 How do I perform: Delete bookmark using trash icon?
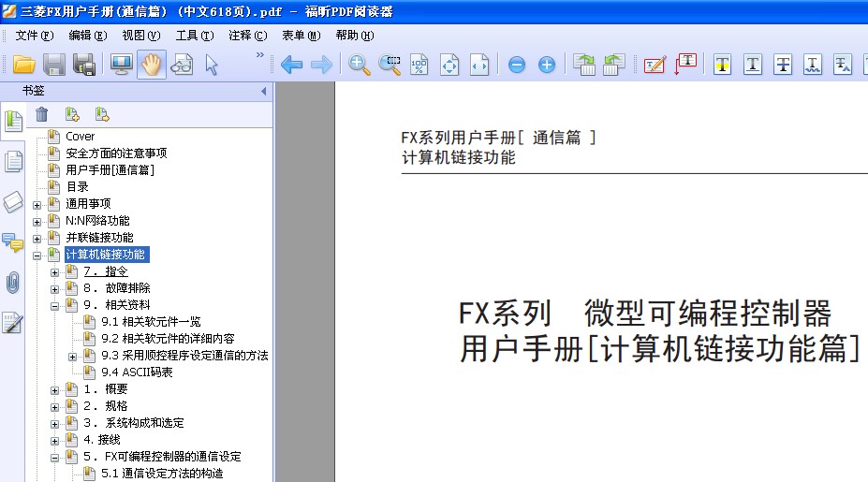(x=42, y=115)
